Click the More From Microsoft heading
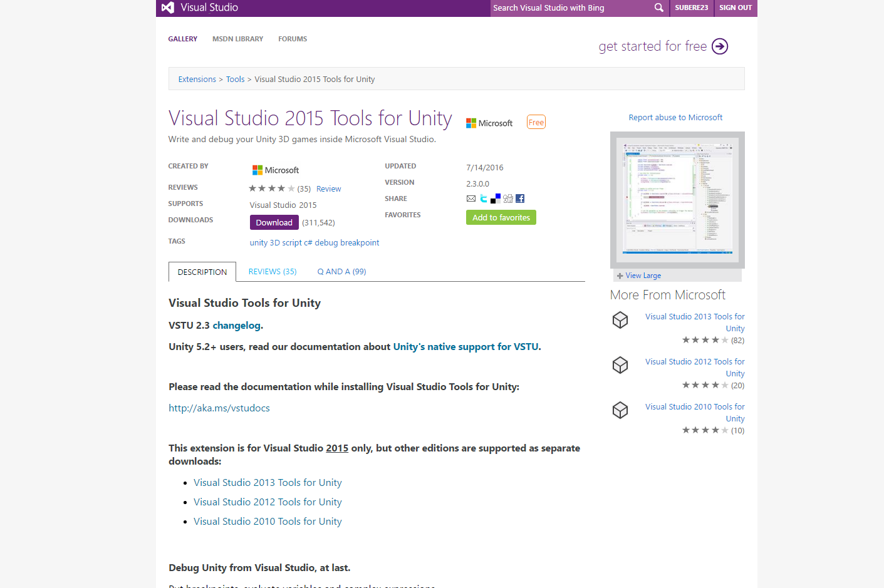The width and height of the screenshot is (884, 588). tap(668, 295)
